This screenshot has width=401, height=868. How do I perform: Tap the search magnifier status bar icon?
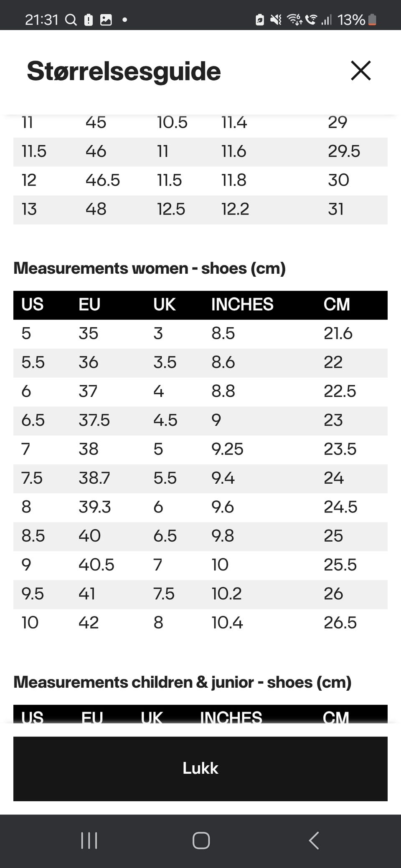pyautogui.click(x=71, y=20)
